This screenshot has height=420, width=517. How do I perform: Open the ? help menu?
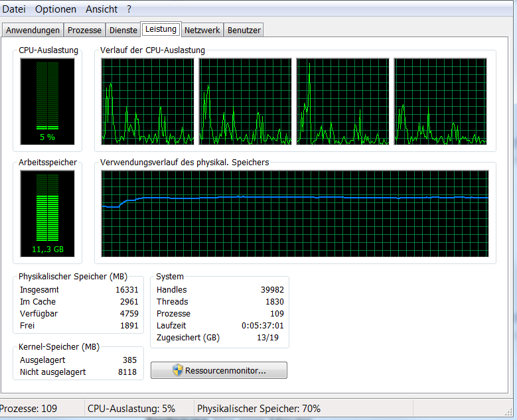pos(129,9)
